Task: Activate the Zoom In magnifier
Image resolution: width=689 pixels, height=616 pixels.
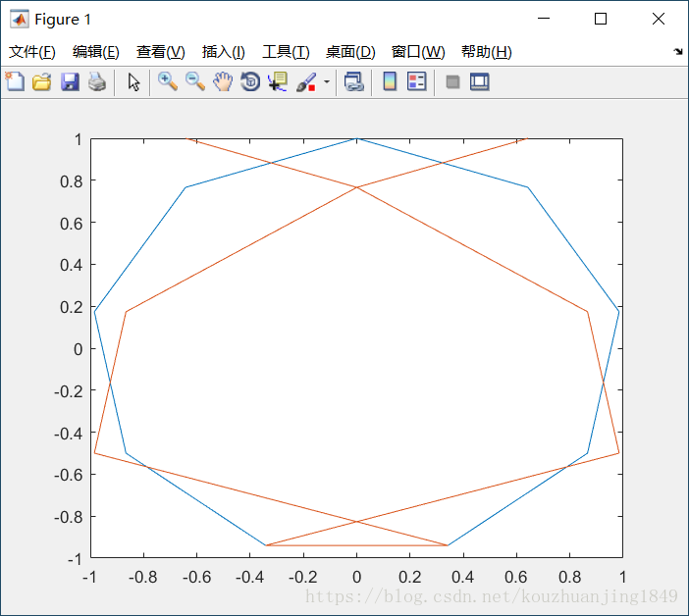Action: click(x=168, y=81)
